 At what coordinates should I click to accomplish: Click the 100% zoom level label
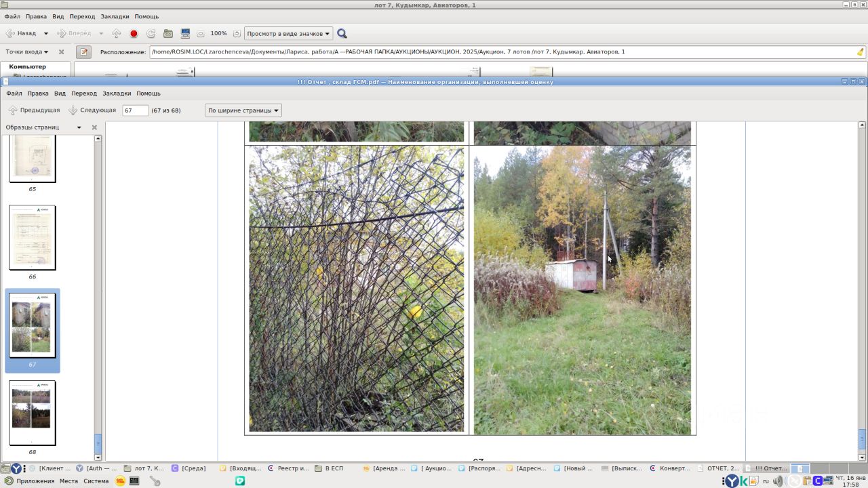point(218,33)
